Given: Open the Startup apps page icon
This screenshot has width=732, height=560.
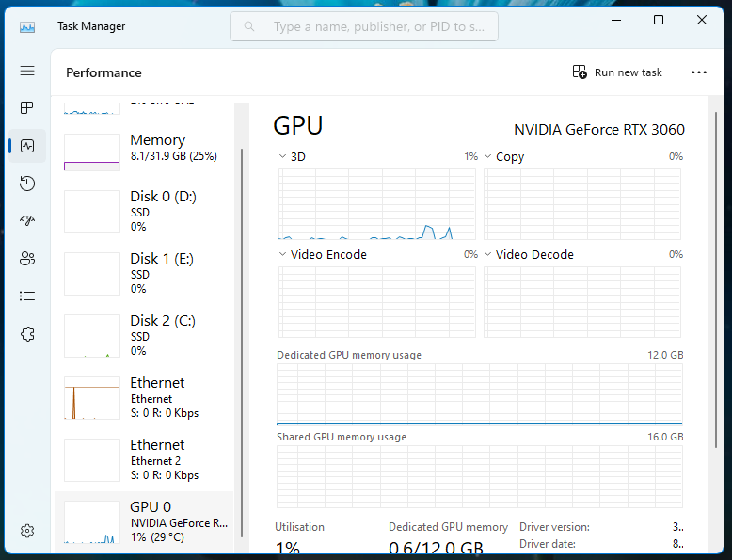Looking at the screenshot, I should click(27, 220).
